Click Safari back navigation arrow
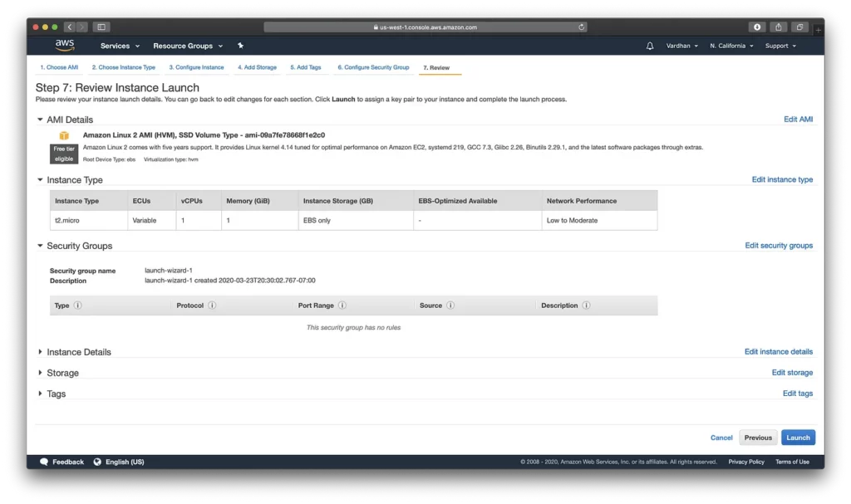 [70, 27]
